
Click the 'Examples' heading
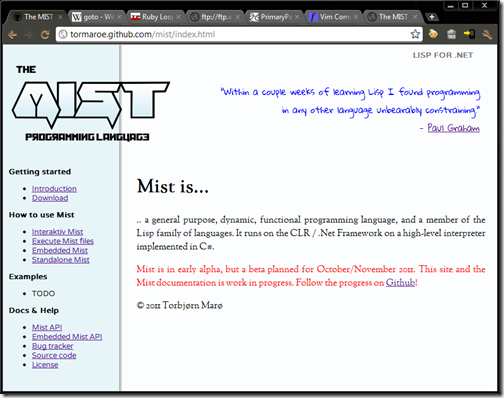pos(28,277)
